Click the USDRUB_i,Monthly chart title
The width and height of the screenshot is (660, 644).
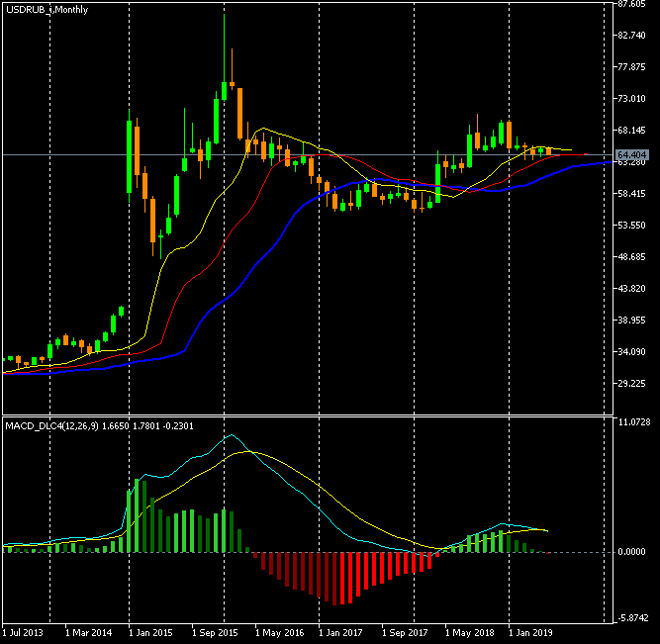point(47,10)
